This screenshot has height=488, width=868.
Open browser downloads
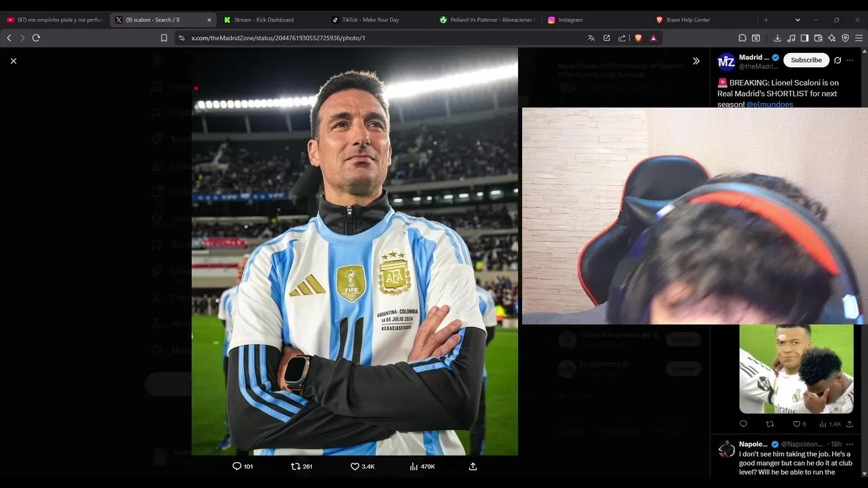(x=777, y=38)
